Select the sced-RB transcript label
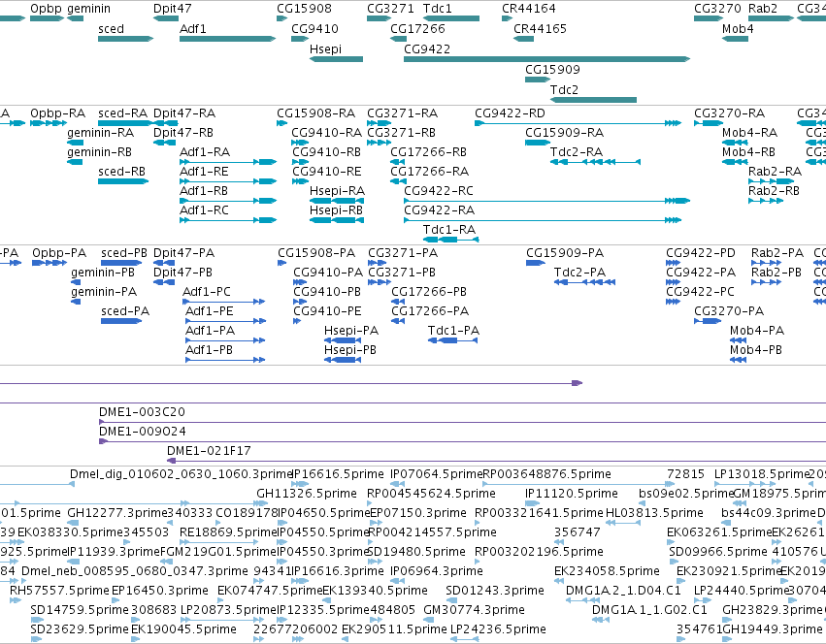The height and width of the screenshot is (644, 826). [x=121, y=172]
